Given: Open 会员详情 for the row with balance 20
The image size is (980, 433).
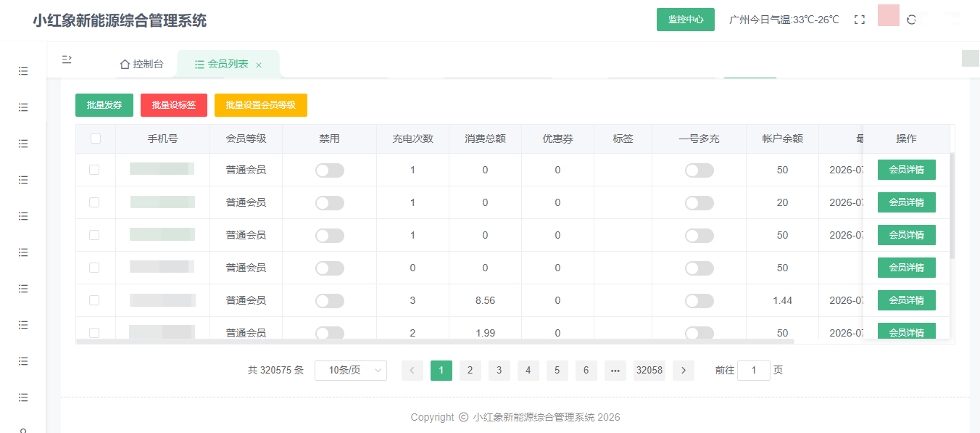Looking at the screenshot, I should 907,202.
